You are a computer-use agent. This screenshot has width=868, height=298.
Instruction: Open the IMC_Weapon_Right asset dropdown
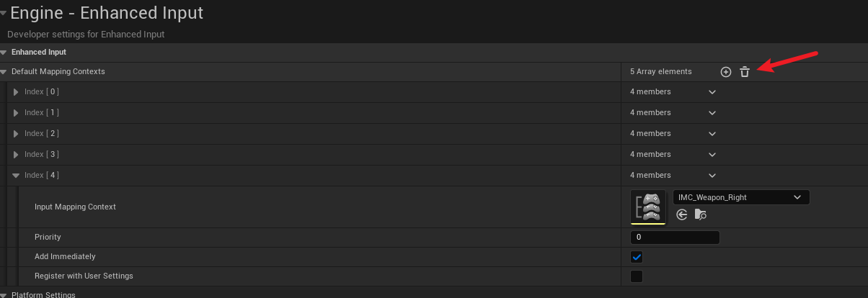click(x=741, y=197)
